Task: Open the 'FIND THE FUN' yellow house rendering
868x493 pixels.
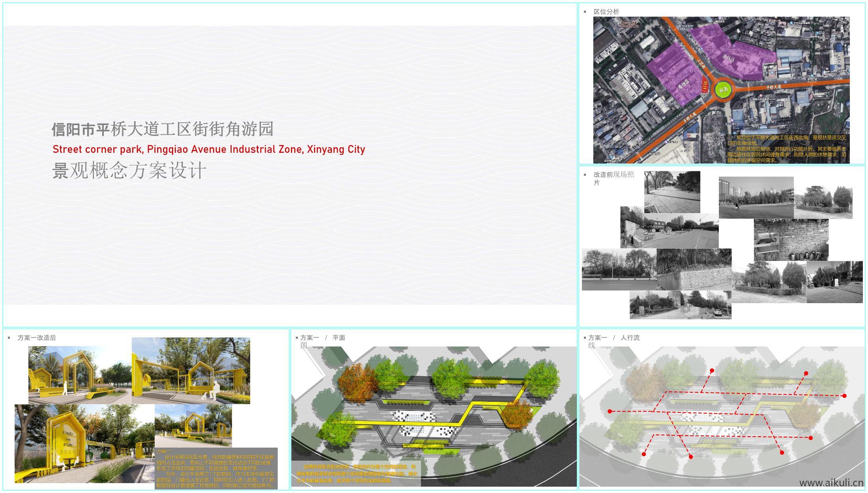Action: click(84, 444)
